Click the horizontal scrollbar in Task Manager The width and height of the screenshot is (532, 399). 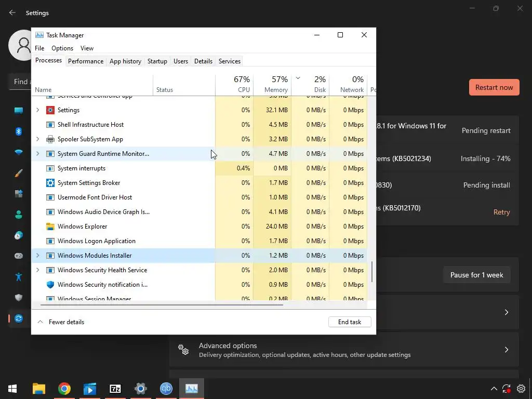162,304
